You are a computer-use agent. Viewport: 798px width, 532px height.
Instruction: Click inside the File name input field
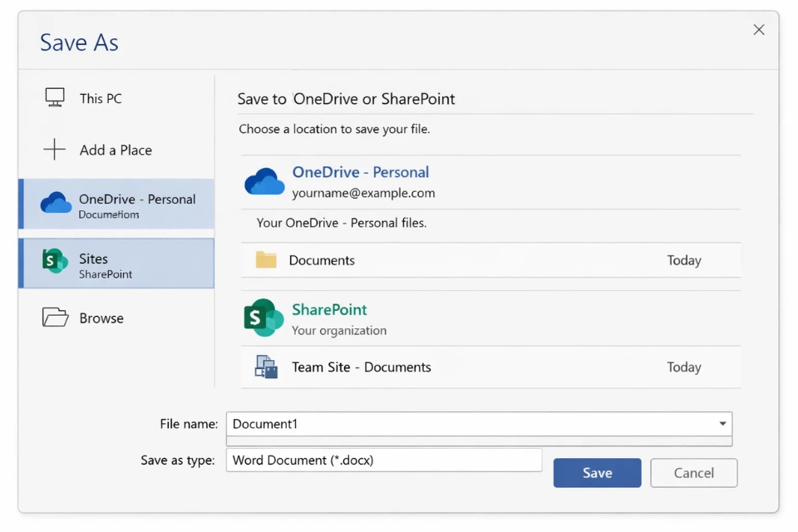coord(416,424)
